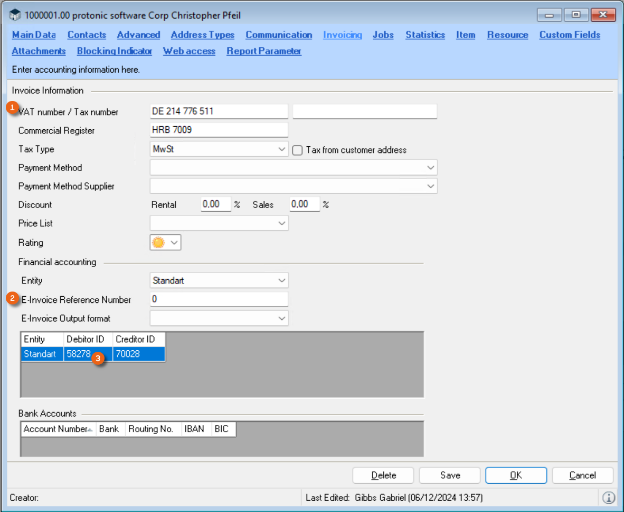Click the app cube icon in title bar
Viewport: 624px width, 512px height.
pyautogui.click(x=15, y=16)
